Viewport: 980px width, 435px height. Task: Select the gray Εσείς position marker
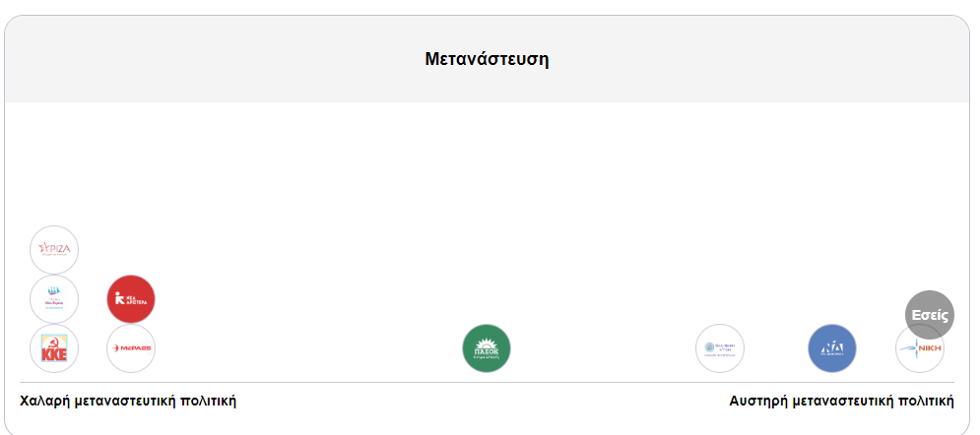tap(930, 315)
